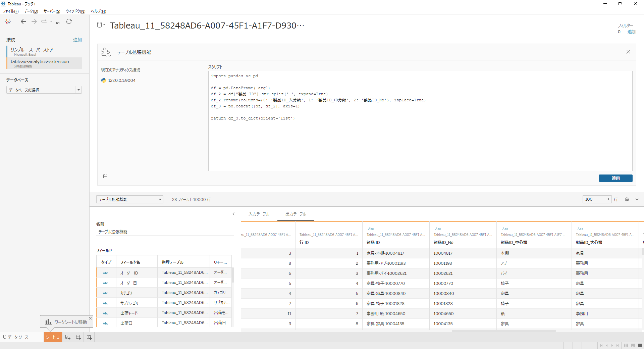Screen dimensions: 644x349
Task: Click the 適用 apply button
Action: 615,178
